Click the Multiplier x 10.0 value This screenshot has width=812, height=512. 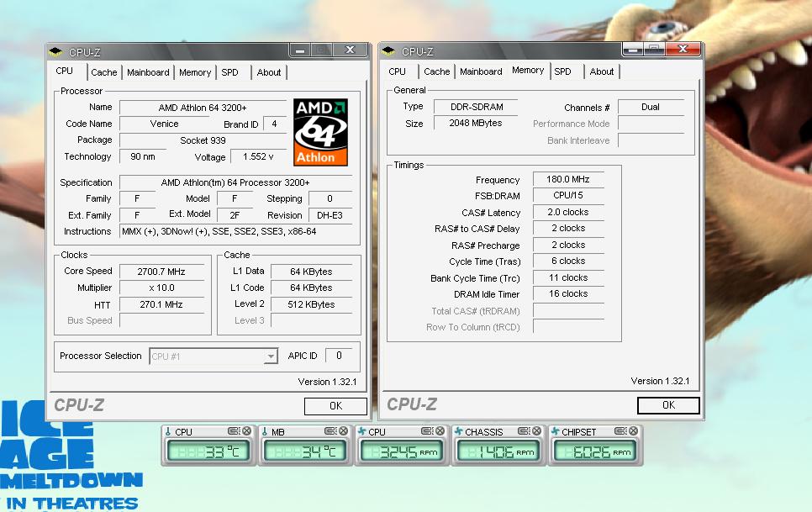click(161, 288)
